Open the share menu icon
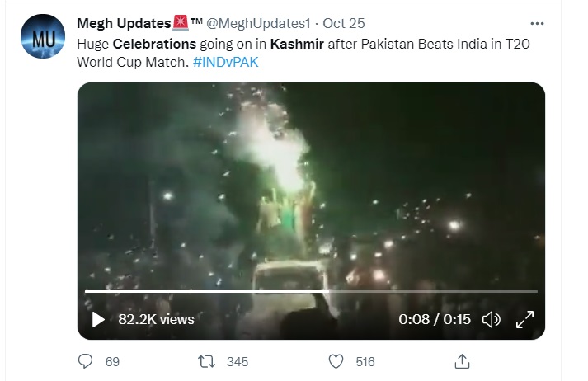Screen dimensions: 588x381 point(463,361)
